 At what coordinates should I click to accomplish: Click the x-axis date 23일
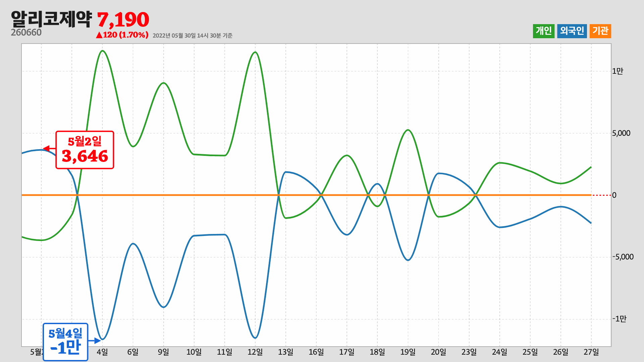pos(469,352)
